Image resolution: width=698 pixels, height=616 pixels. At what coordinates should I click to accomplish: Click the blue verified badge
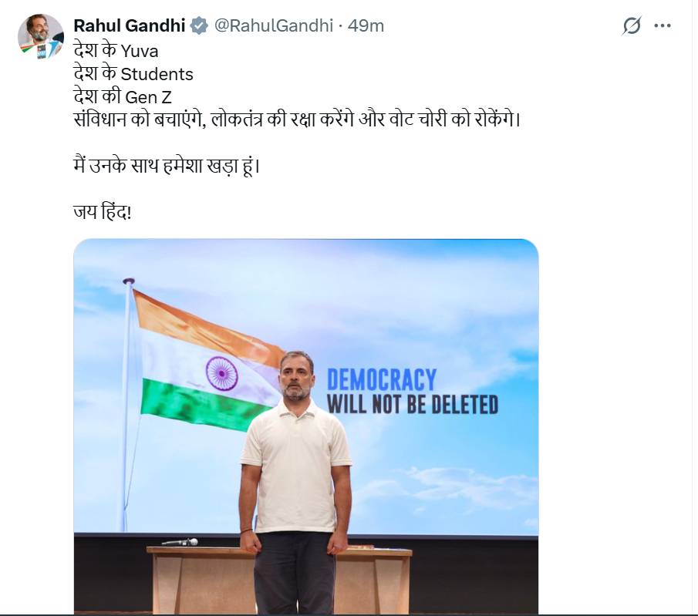pyautogui.click(x=199, y=25)
